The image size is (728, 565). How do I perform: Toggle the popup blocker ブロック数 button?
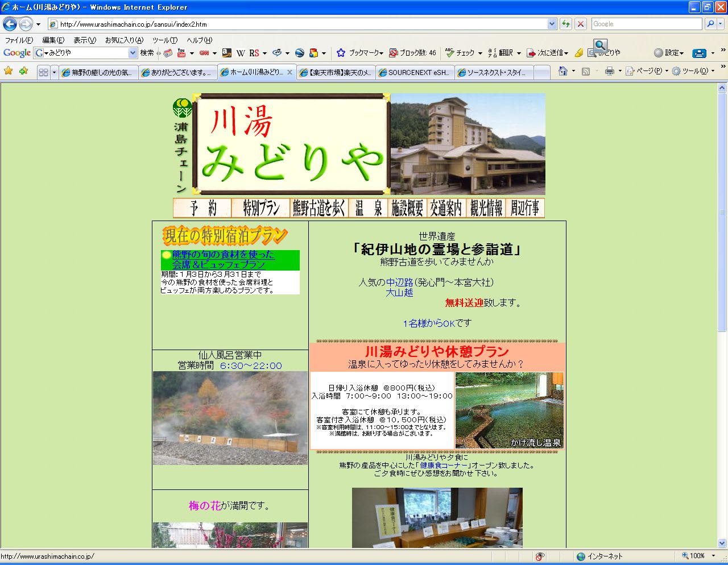(x=413, y=53)
